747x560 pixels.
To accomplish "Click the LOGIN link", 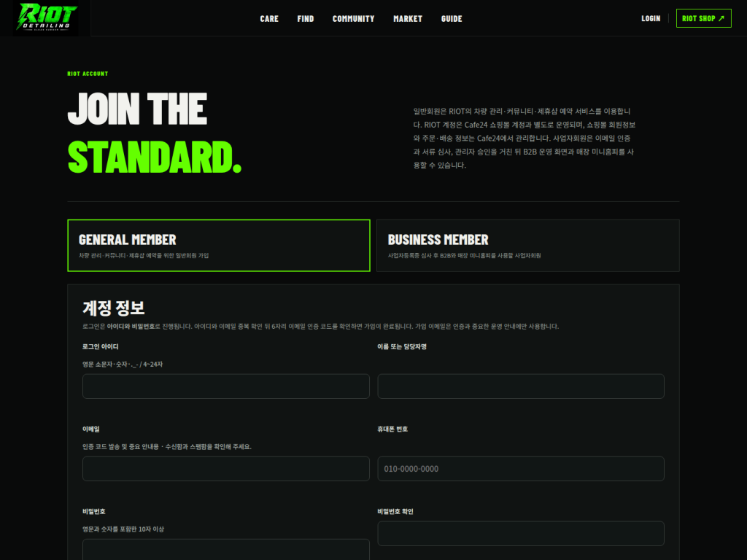I will coord(651,18).
